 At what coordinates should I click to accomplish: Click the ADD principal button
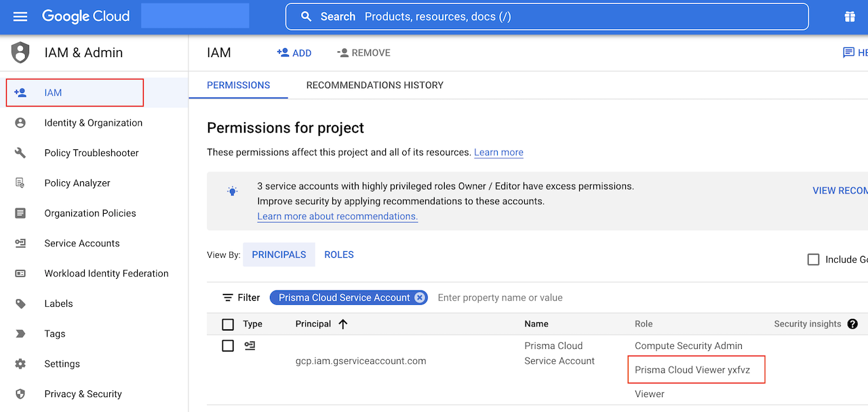pos(294,53)
